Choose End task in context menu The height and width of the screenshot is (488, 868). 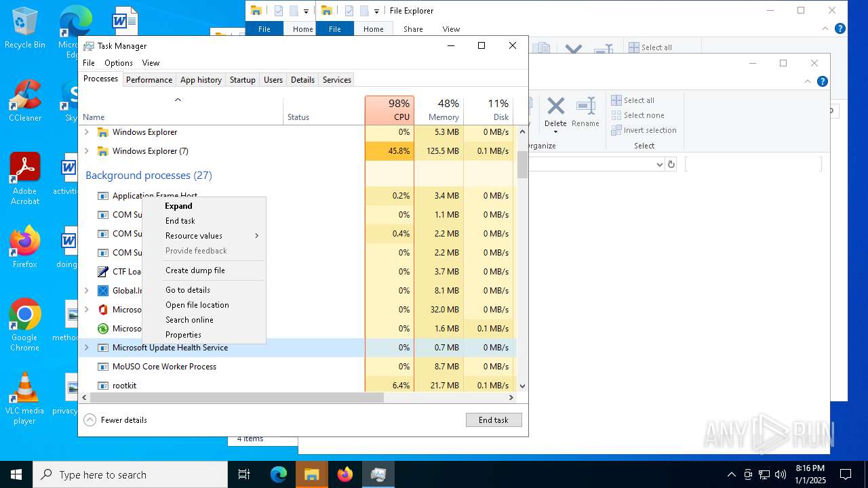coord(204,221)
